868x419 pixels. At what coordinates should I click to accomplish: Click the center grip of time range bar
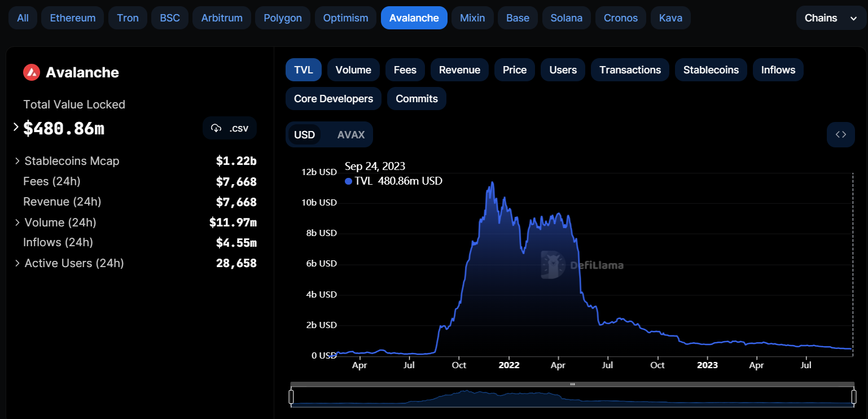pos(572,384)
